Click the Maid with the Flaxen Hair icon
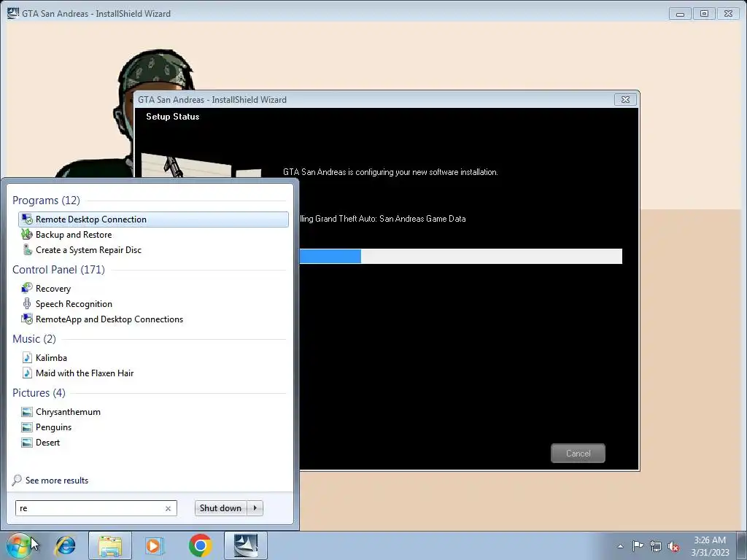747x560 pixels. coord(27,373)
